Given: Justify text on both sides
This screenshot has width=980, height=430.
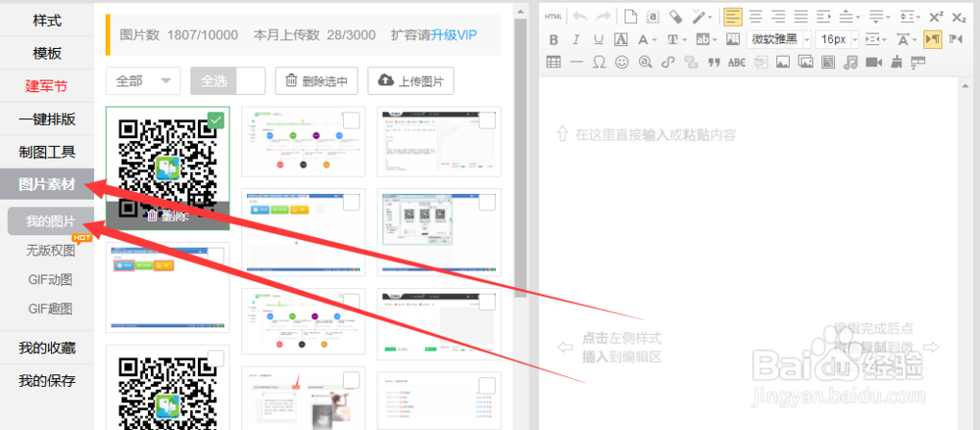Looking at the screenshot, I should [801, 17].
